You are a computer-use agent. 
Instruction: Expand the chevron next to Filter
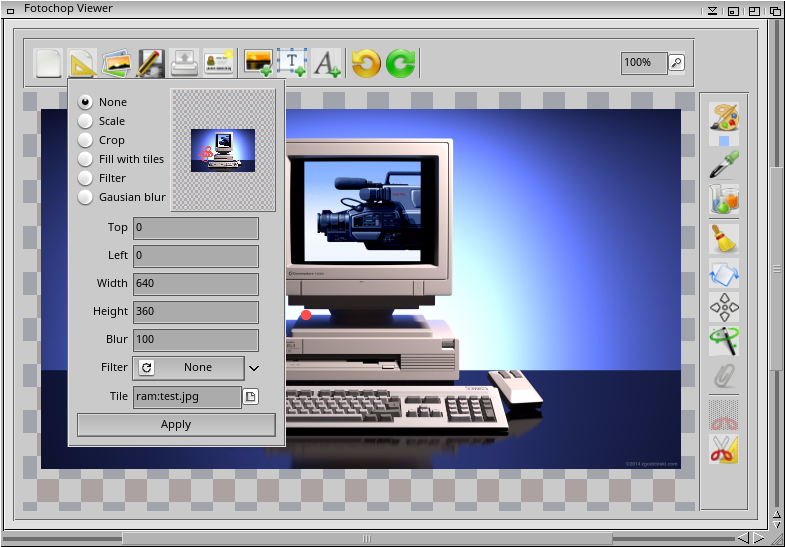254,368
